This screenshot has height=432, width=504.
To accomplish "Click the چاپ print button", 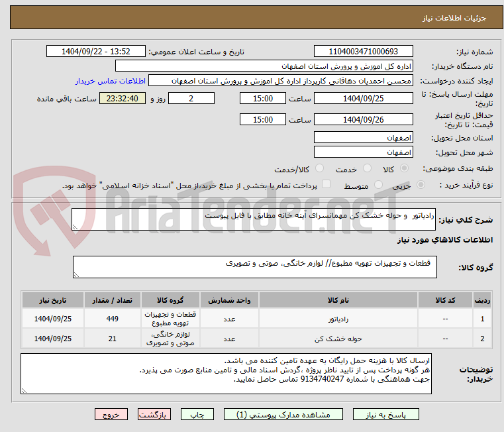I will [197, 414].
